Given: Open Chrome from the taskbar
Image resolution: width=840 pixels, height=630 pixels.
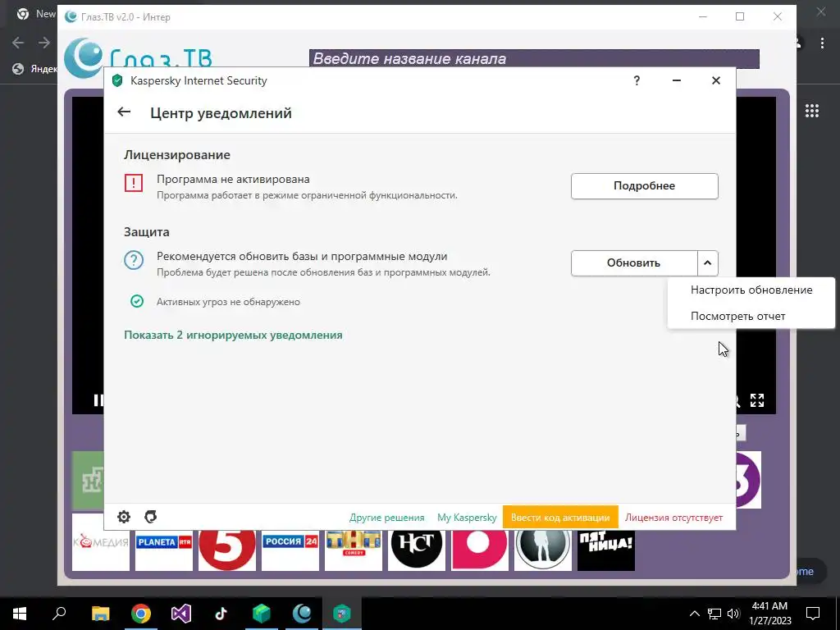Looking at the screenshot, I should click(141, 614).
